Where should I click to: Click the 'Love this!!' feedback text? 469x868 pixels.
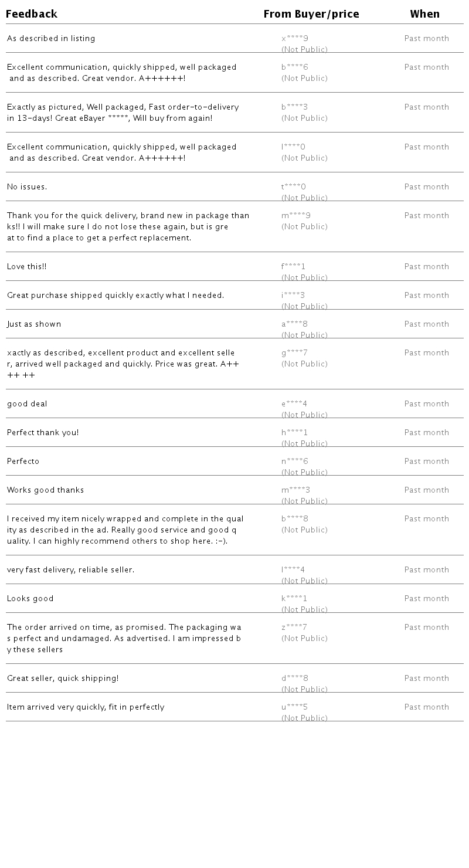pyautogui.click(x=27, y=267)
